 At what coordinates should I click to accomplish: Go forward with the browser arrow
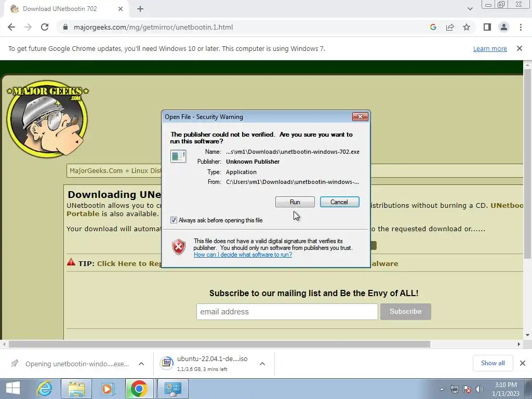[28, 27]
